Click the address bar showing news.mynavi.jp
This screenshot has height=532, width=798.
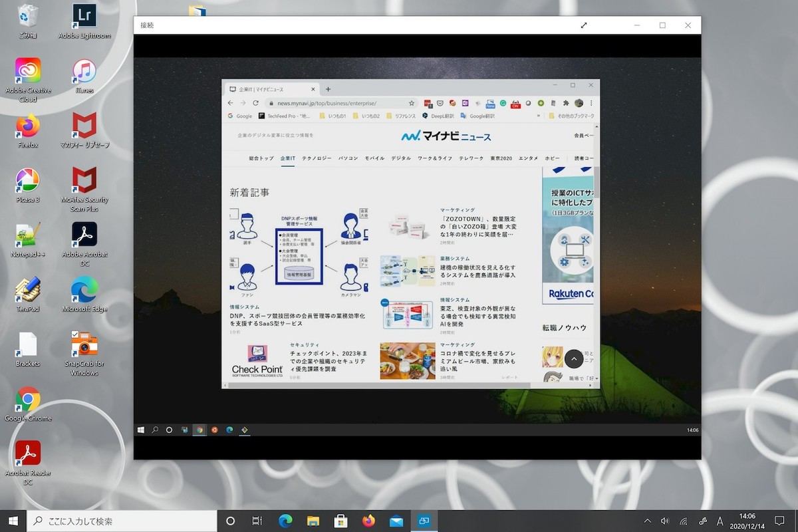pos(340,103)
